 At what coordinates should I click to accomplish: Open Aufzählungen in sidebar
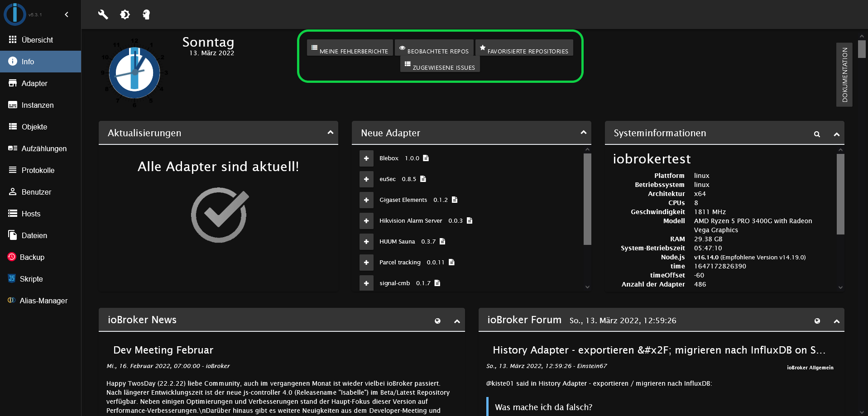pyautogui.click(x=40, y=148)
